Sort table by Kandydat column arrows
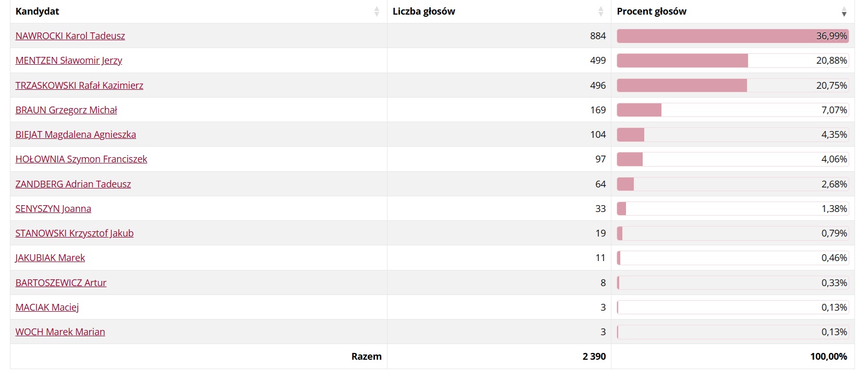The height and width of the screenshot is (378, 868). click(377, 11)
